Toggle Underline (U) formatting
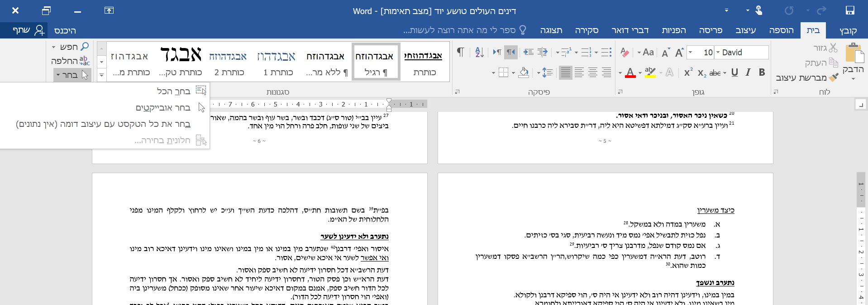Image resolution: width=868 pixels, height=305 pixels. coord(734,73)
